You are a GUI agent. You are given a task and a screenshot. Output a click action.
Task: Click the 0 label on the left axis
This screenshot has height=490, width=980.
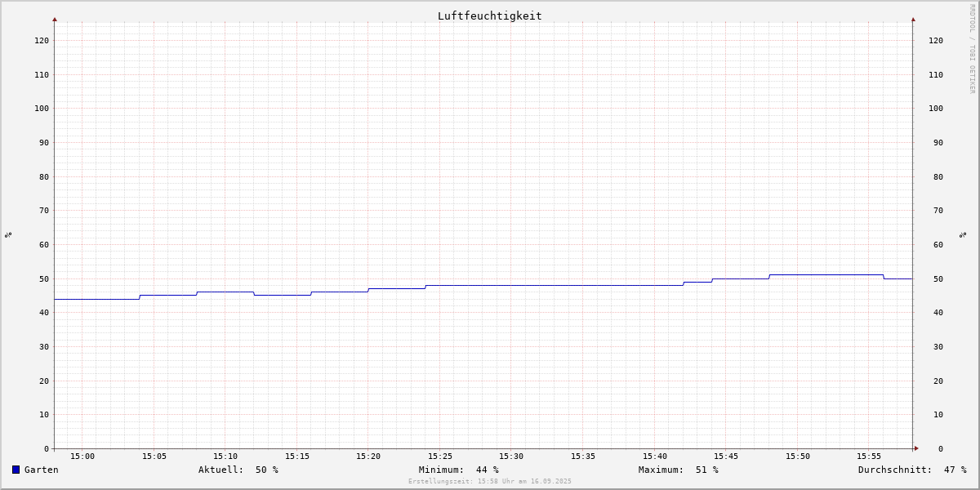pos(47,448)
